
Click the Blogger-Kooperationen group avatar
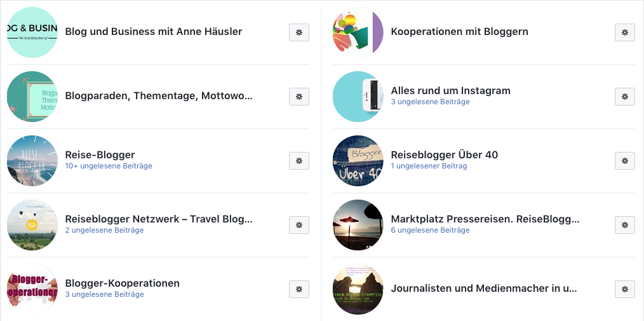(32, 289)
